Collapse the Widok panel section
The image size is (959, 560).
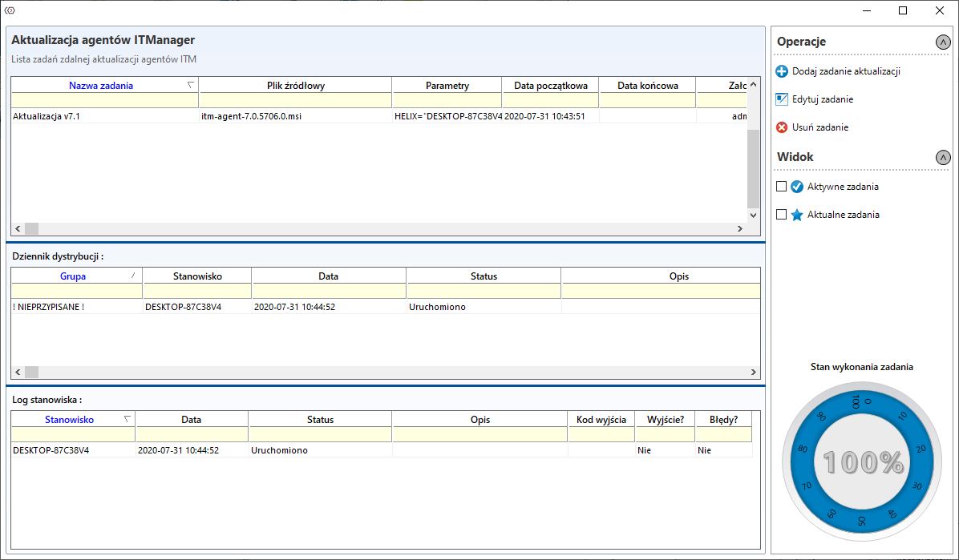click(x=943, y=158)
